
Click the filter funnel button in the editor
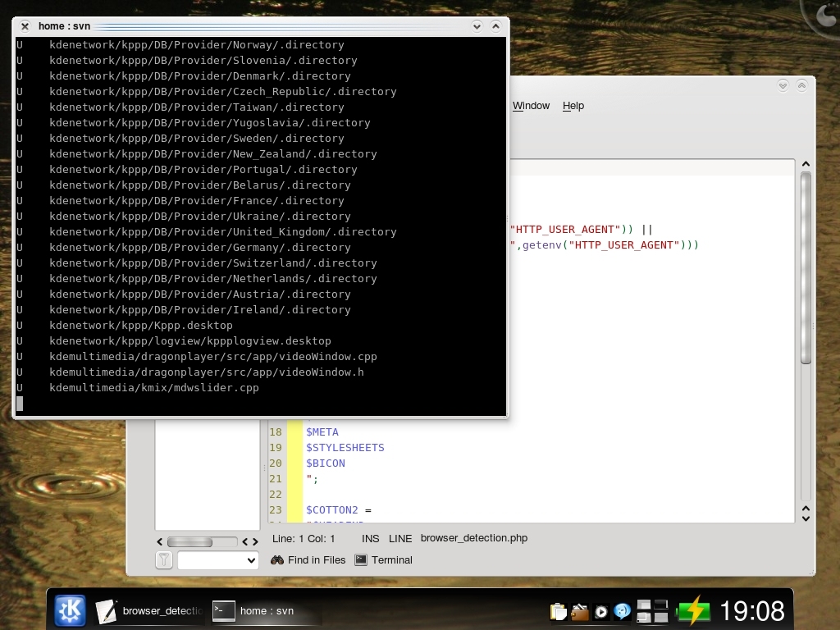(164, 560)
